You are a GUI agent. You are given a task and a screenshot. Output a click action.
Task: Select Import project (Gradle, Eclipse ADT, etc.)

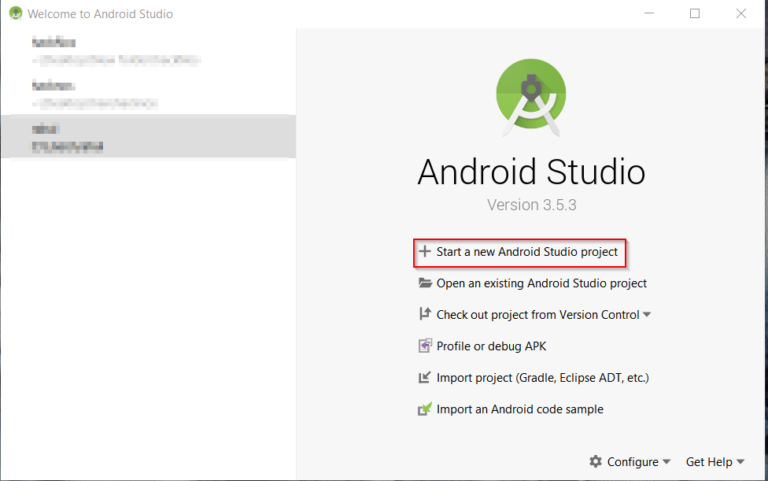pos(543,378)
